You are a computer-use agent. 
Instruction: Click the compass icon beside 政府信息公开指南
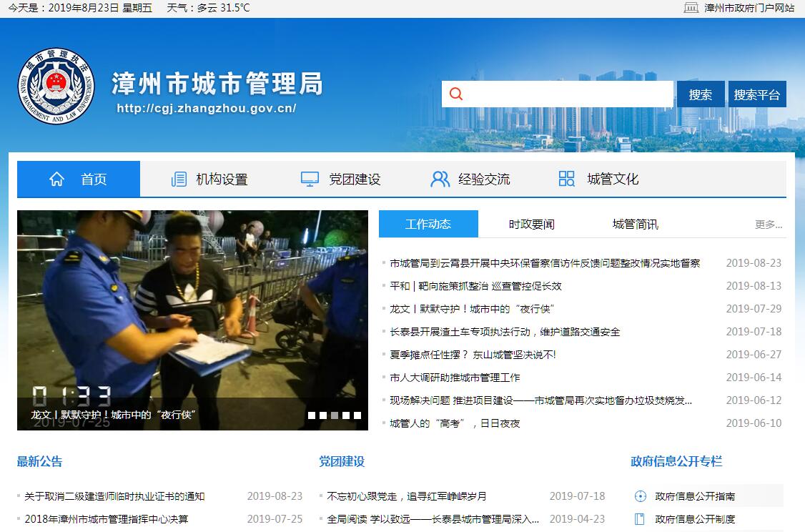(640, 496)
